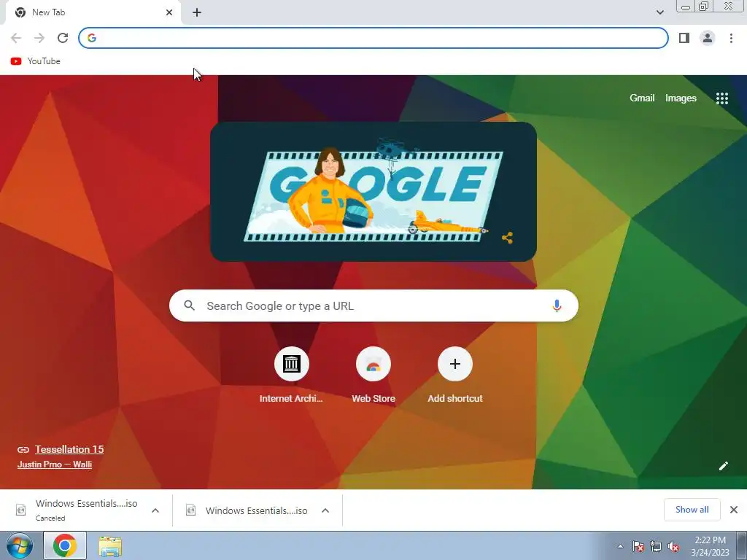Click the network tray icon

(x=656, y=546)
